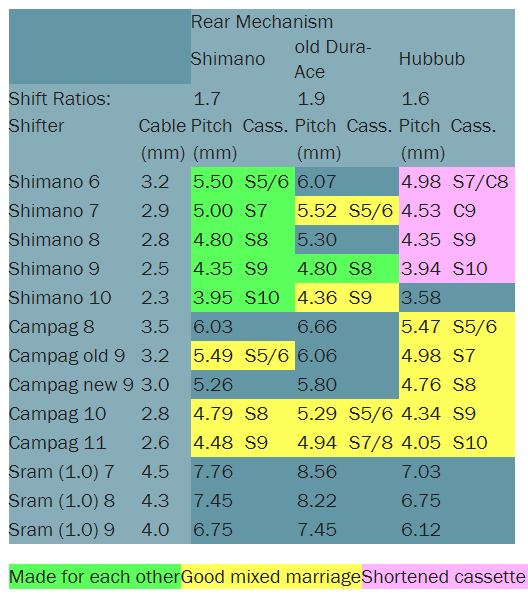Select the pink S7/C8 cassette cell
Viewport: 528px width, 601px height.
coord(482,182)
